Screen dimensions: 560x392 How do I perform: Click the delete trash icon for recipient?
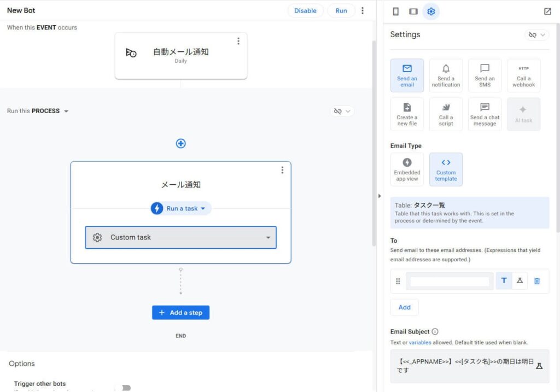[x=537, y=281]
